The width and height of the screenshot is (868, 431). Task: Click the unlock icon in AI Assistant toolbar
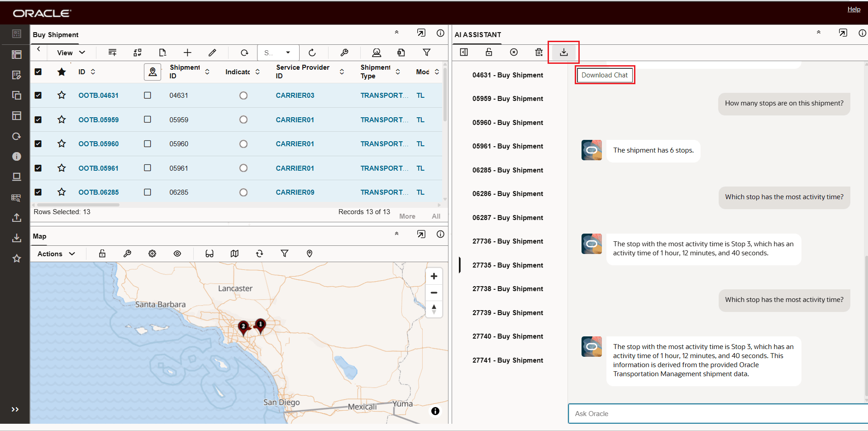point(489,52)
